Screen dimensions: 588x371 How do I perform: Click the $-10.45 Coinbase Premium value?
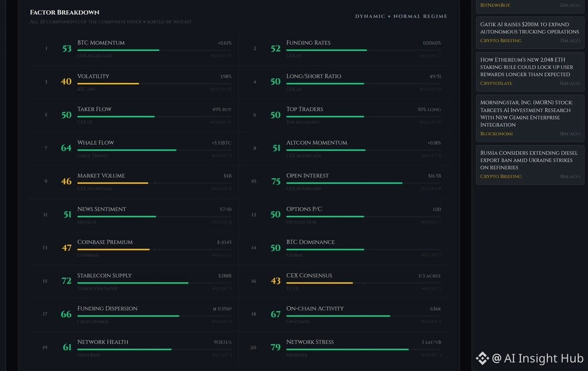click(x=224, y=243)
